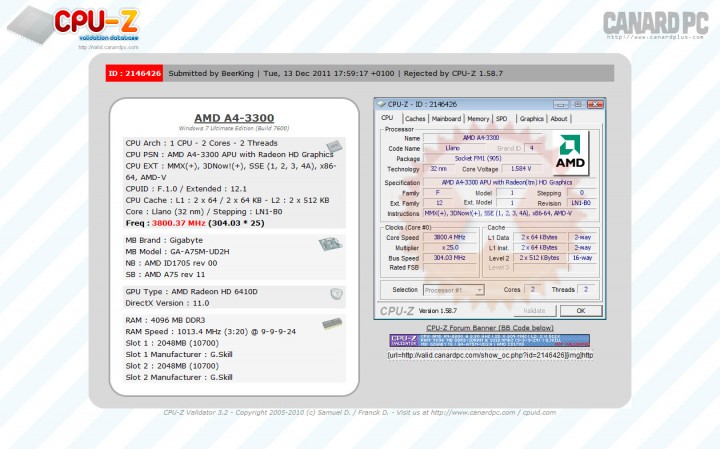The width and height of the screenshot is (720, 449).
Task: Click the L1 Data value 2 x 64 KBytes
Action: pos(539,237)
